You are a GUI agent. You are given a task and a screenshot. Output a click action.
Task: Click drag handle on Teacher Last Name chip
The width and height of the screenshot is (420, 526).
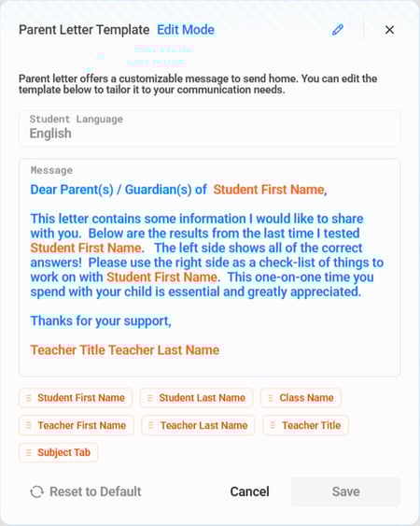pos(151,425)
